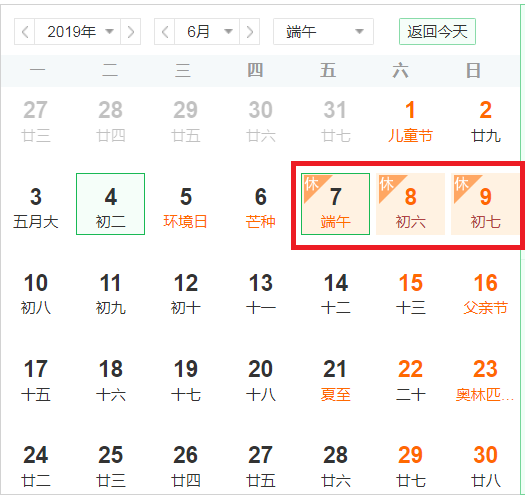The width and height of the screenshot is (525, 500).
Task: Click the 返回今天 button
Action: pos(437,32)
